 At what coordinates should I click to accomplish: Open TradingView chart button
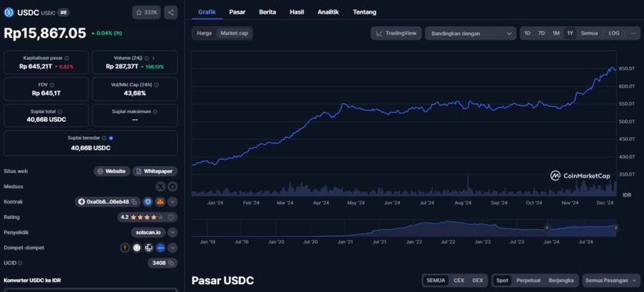[396, 33]
